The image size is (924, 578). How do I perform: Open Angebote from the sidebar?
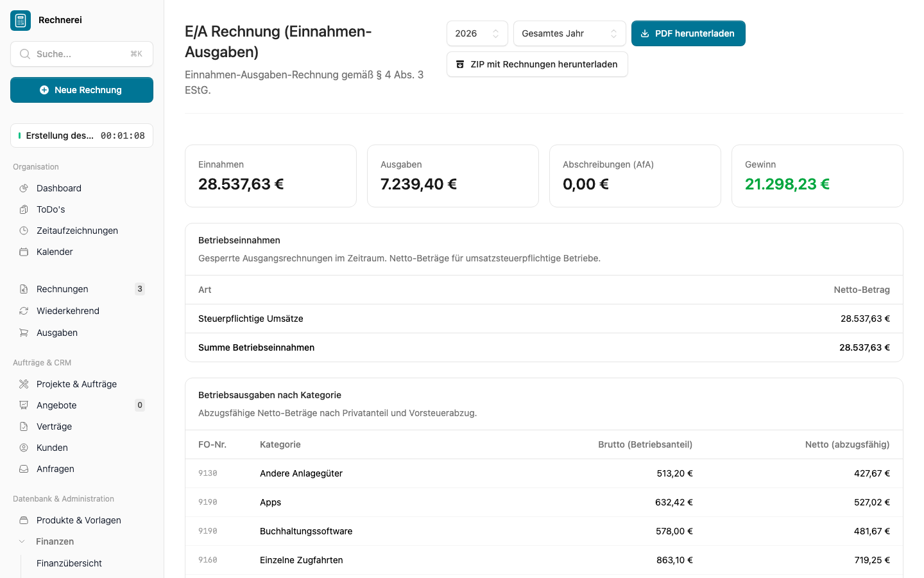coord(81,405)
